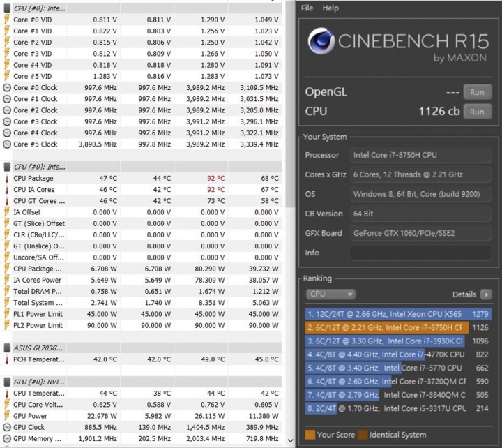Select the Total System power row label
Screen dimensions: 502x448
pos(38,303)
